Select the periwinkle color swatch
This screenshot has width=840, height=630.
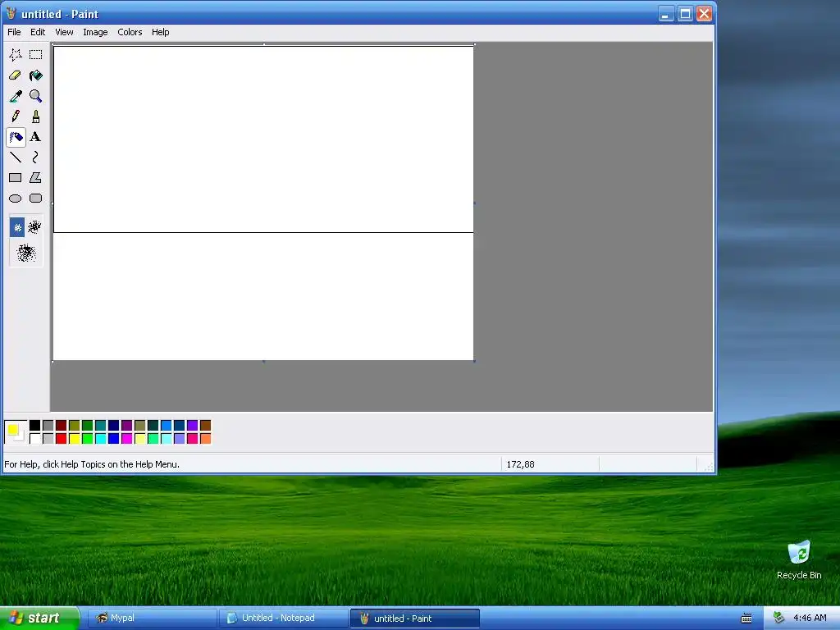click(x=180, y=439)
